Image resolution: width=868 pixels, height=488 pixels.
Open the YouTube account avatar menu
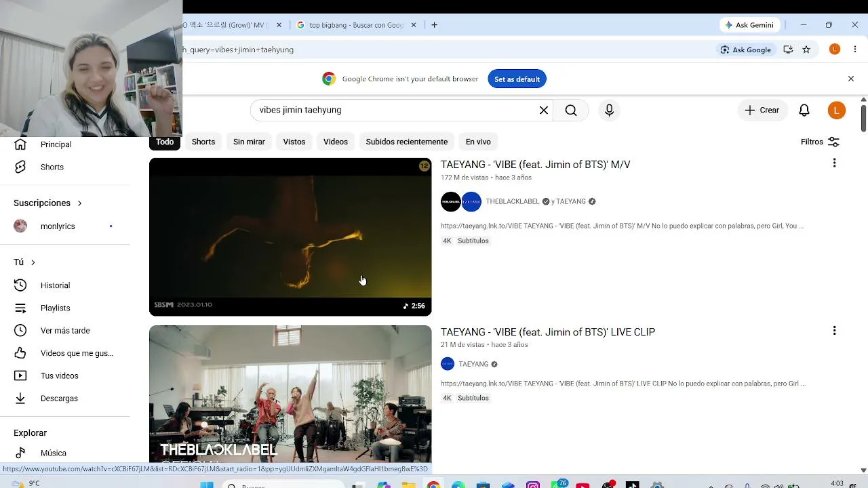[x=837, y=110]
